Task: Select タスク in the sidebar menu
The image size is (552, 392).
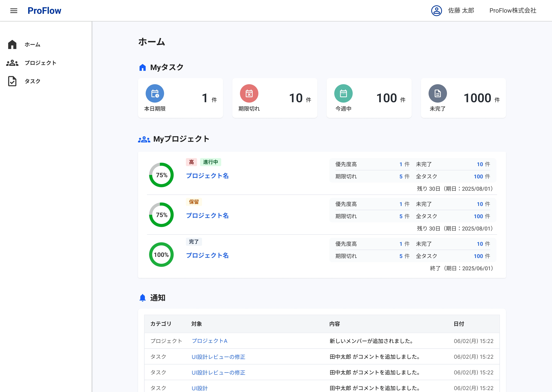Action: (32, 81)
